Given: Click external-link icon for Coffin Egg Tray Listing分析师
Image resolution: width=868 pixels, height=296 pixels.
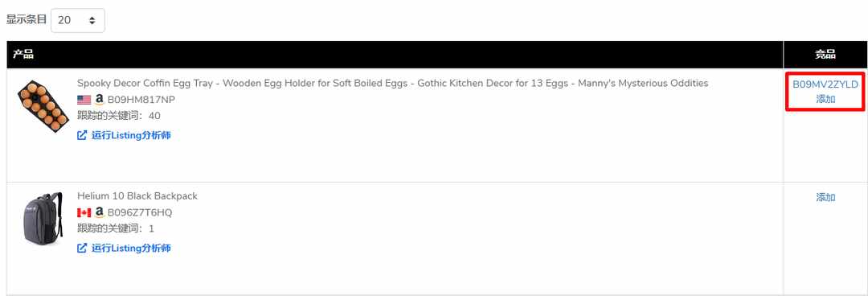Looking at the screenshot, I should click(x=82, y=135).
